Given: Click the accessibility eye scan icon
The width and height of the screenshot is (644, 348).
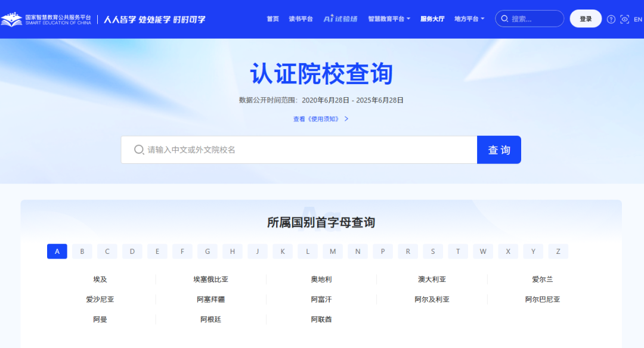Looking at the screenshot, I should click(x=625, y=19).
